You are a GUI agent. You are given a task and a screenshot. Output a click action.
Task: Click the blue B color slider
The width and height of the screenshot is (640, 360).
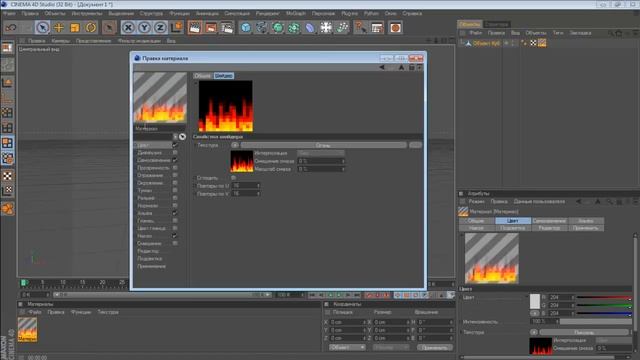[604, 313]
